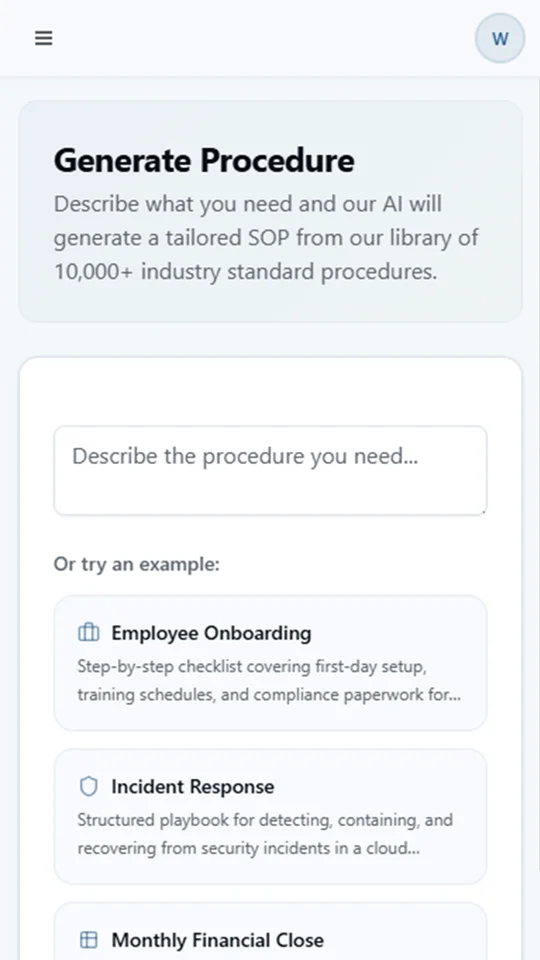
Task: Click the Generate Procedure heading
Action: pos(204,160)
